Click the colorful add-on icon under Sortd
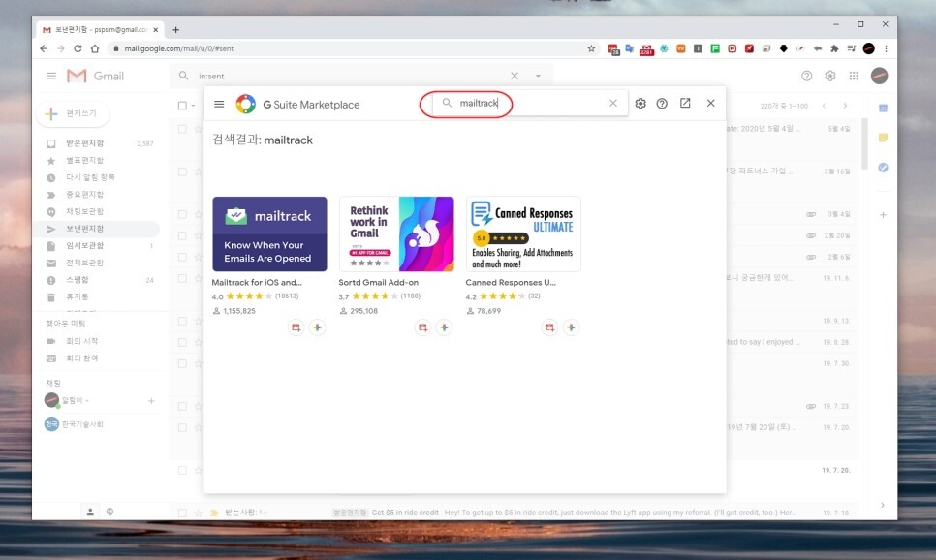936x560 pixels. tap(444, 327)
